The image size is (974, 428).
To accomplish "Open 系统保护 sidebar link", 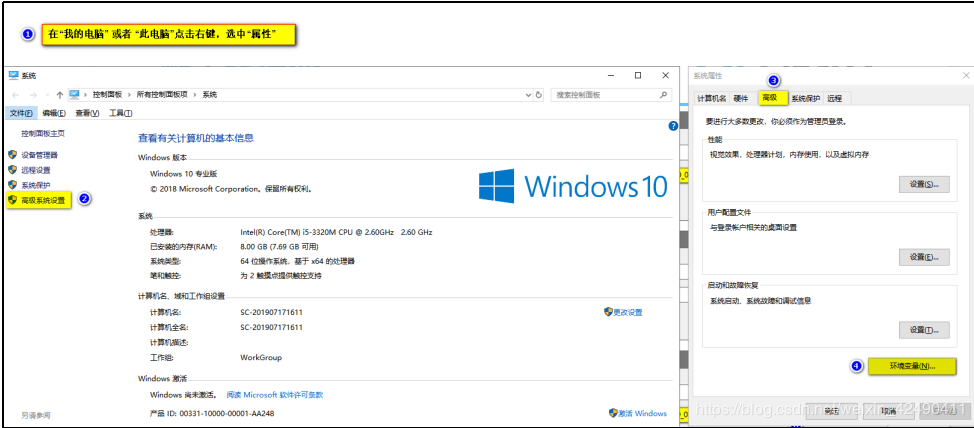I will (36, 185).
